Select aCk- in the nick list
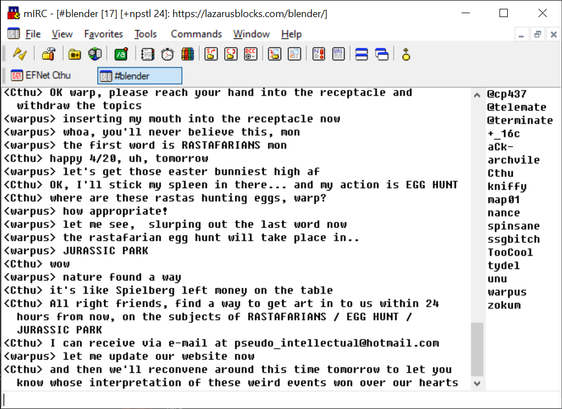 [x=500, y=147]
